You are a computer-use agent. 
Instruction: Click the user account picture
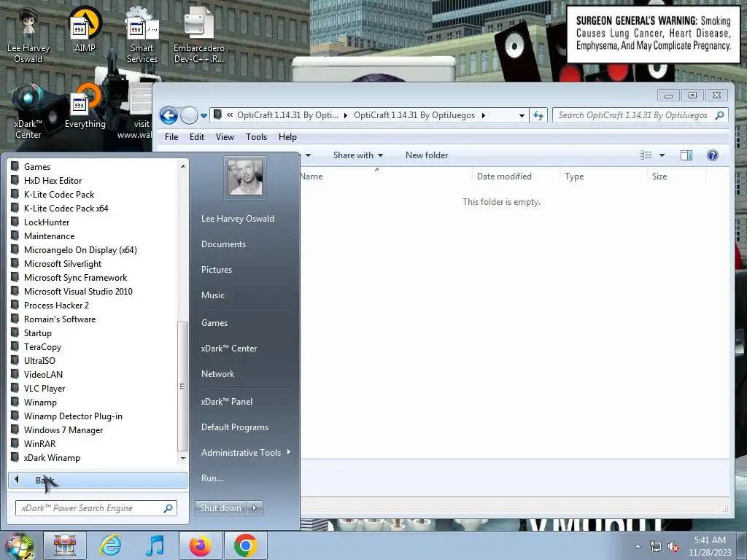[245, 177]
